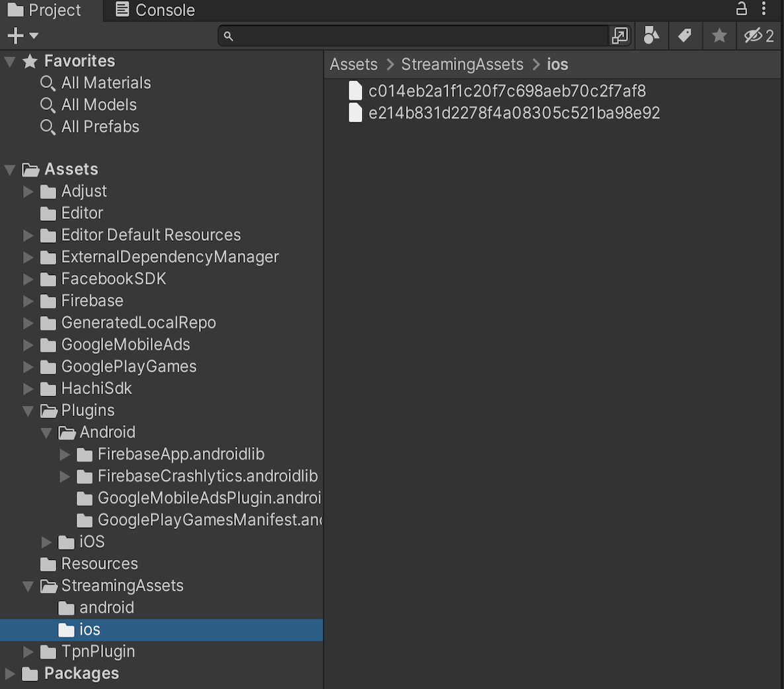Screen dimensions: 784x689
Task: Expand the Firebase folder
Action: tap(28, 302)
